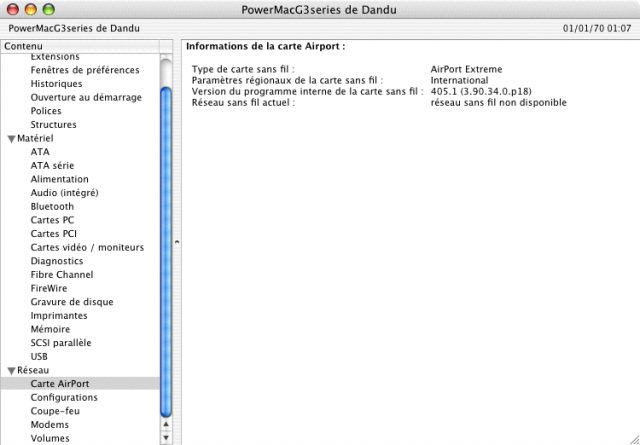Click 'Version du programme interne' label

pyautogui.click(x=308, y=91)
